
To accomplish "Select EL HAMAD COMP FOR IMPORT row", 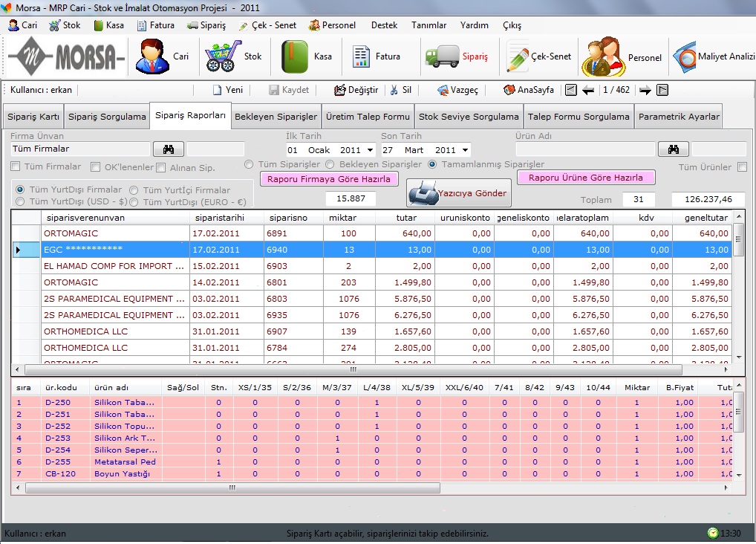I will coord(371,266).
